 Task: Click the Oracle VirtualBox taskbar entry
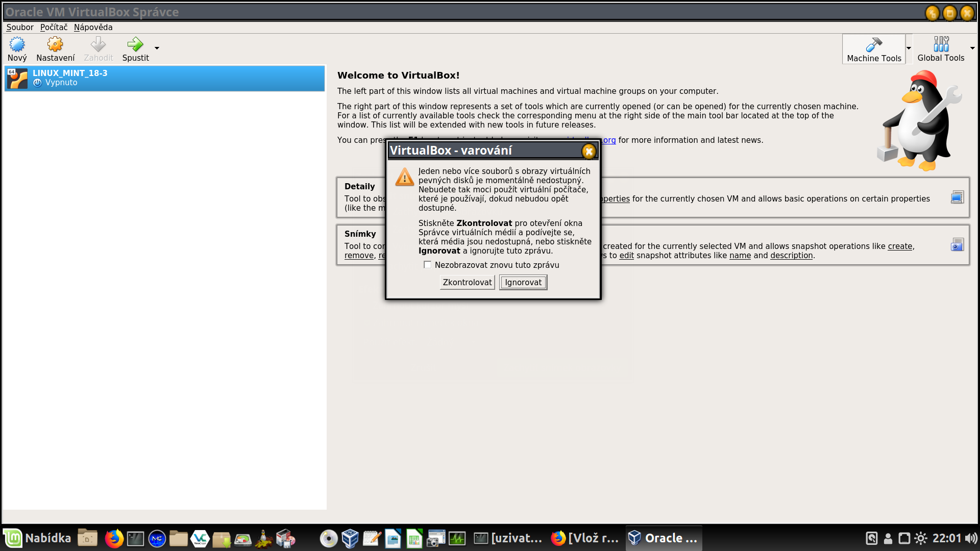[664, 538]
